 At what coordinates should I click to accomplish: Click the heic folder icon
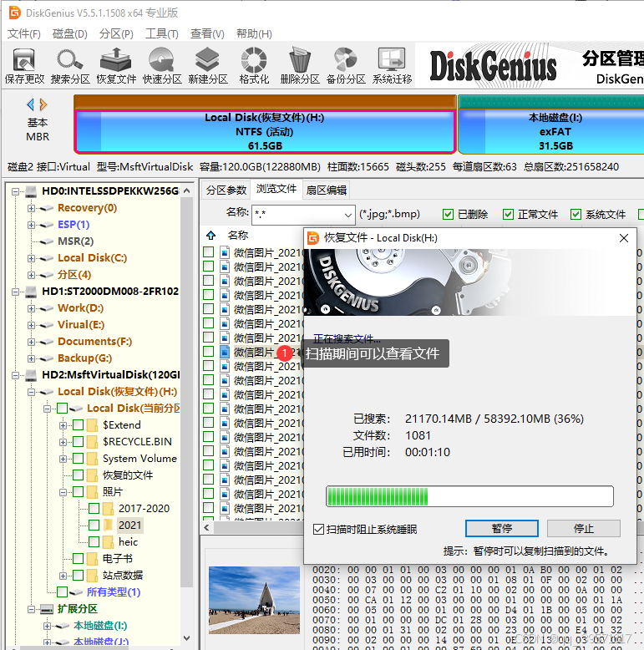coord(108,541)
